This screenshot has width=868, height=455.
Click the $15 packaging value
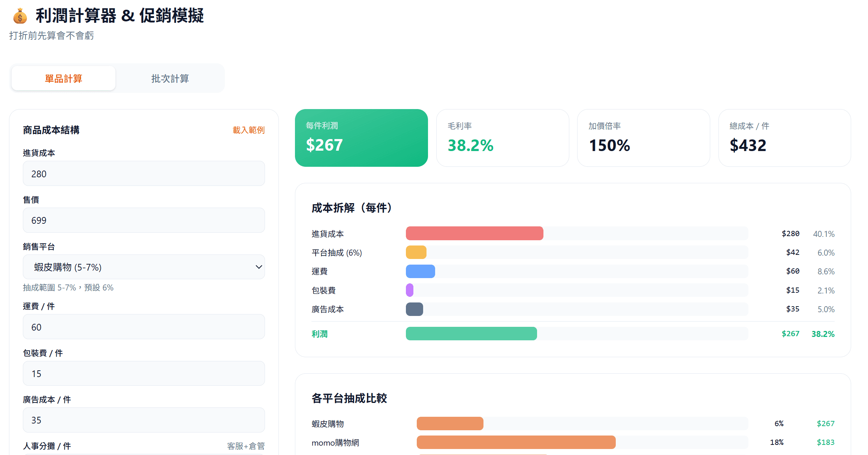tap(793, 290)
